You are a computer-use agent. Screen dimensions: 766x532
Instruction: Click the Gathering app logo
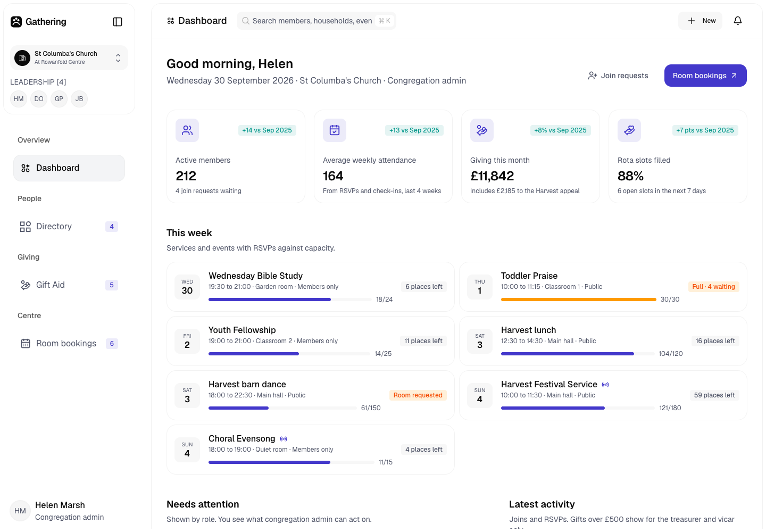click(16, 22)
